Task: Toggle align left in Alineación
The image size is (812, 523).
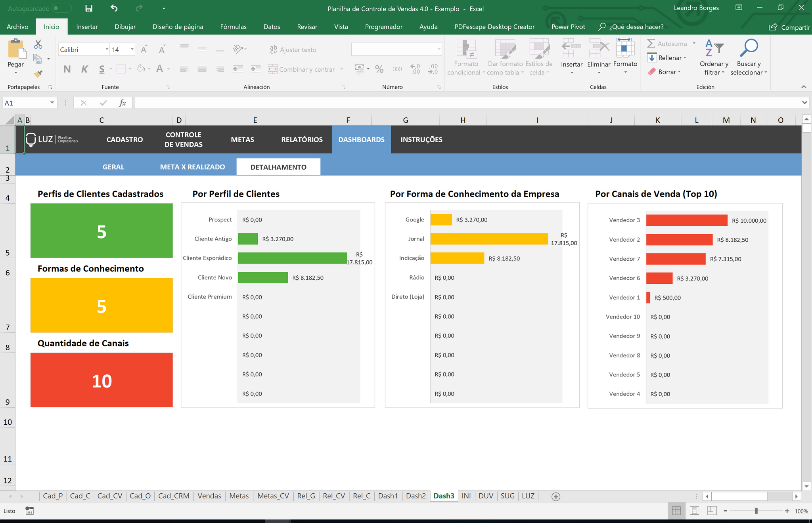Action: click(184, 69)
